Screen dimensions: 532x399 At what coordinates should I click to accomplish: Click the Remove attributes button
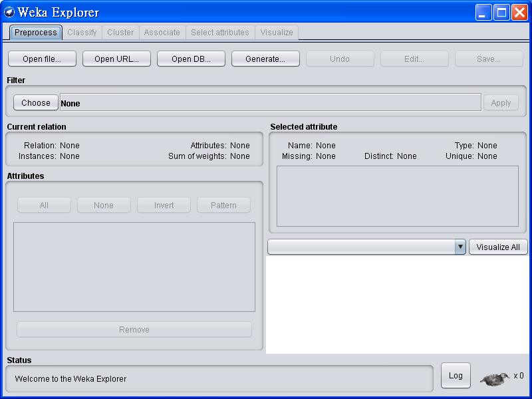coord(134,329)
